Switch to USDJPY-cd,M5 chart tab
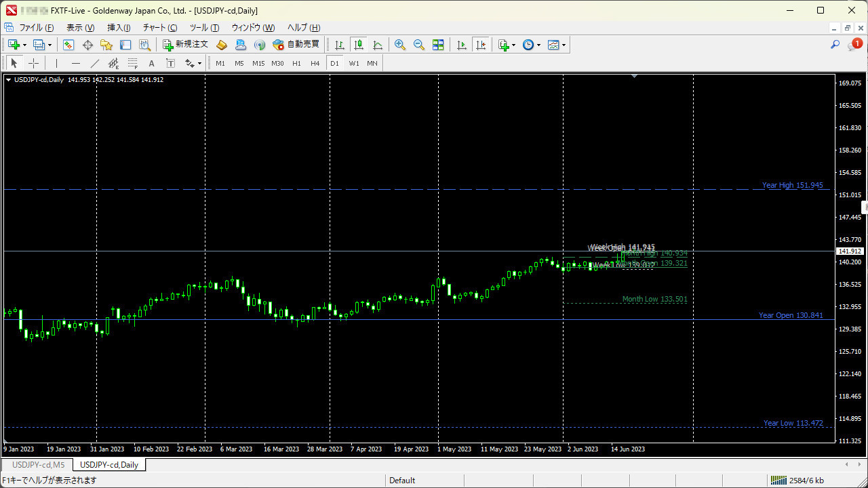868x488 pixels. coord(39,465)
